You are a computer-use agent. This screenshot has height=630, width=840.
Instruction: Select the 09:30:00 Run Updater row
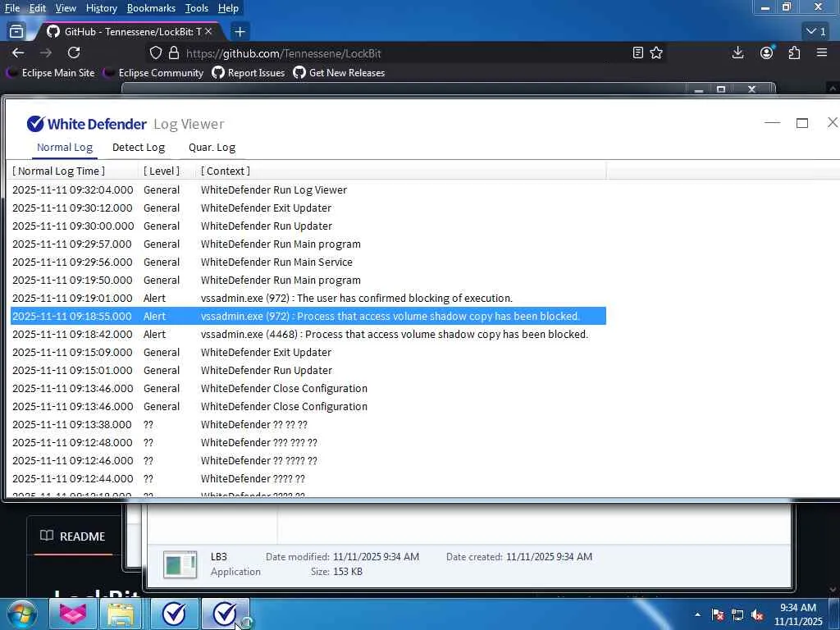click(x=308, y=226)
